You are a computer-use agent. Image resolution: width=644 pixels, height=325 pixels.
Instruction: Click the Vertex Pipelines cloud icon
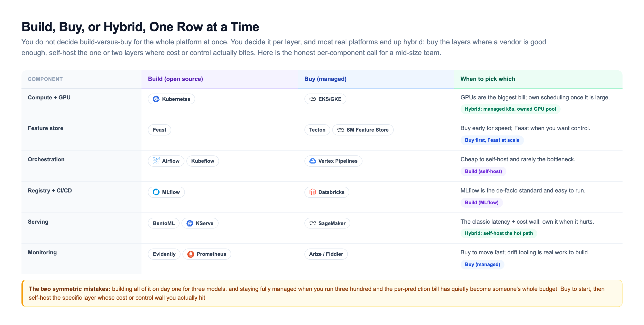(x=312, y=161)
